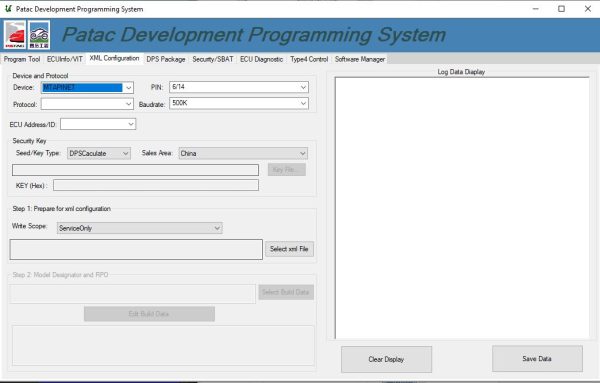Focus the xml file path text box
The height and width of the screenshot is (383, 600).
pyautogui.click(x=136, y=249)
